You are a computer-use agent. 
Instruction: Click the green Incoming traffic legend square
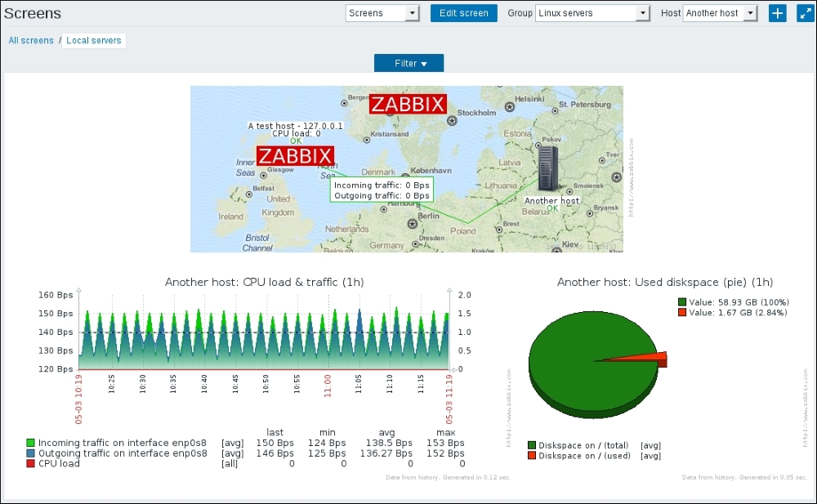[31, 442]
